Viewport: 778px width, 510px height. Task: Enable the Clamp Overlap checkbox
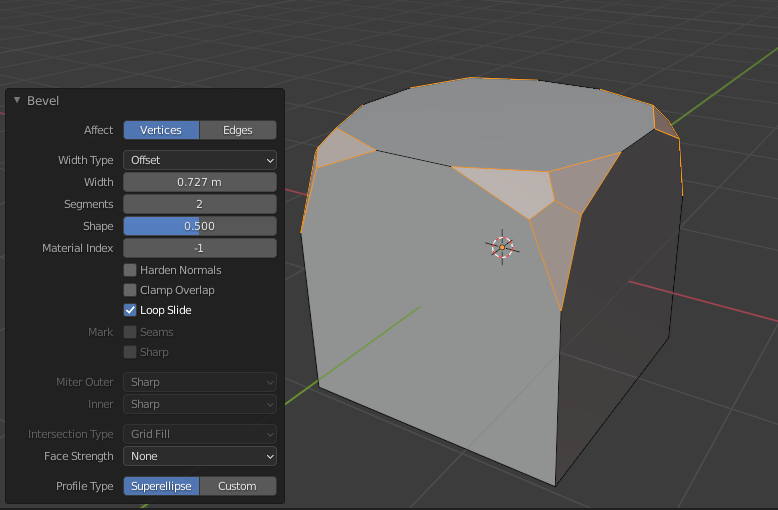coord(130,290)
